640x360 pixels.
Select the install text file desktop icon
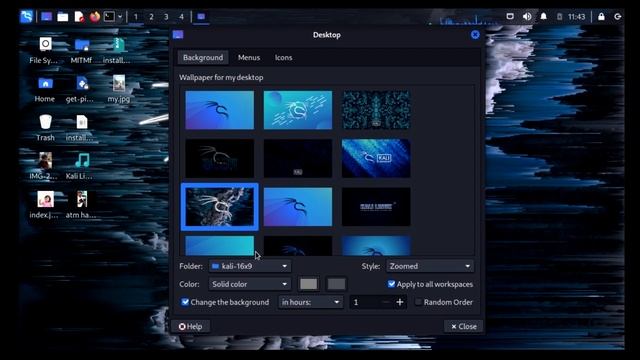[x=81, y=128]
